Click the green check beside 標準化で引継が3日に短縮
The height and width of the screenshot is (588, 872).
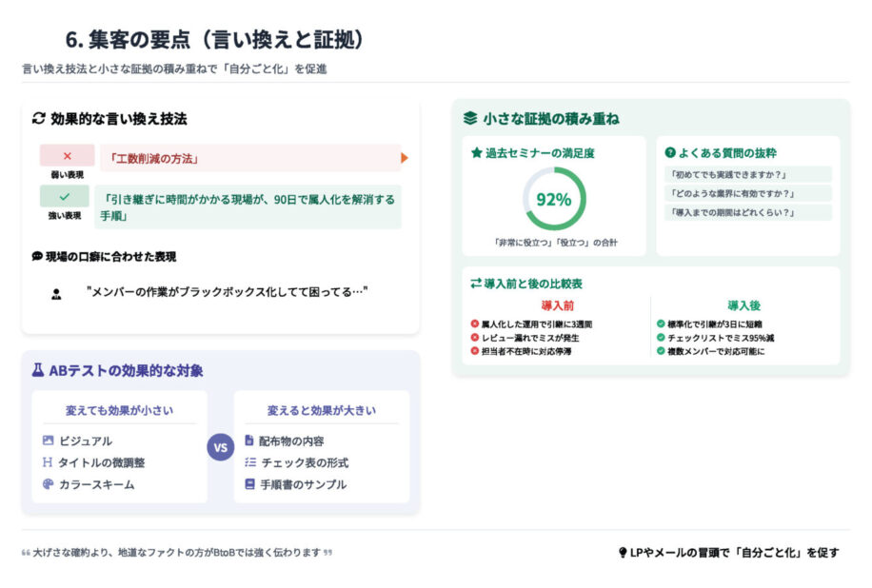click(x=661, y=323)
